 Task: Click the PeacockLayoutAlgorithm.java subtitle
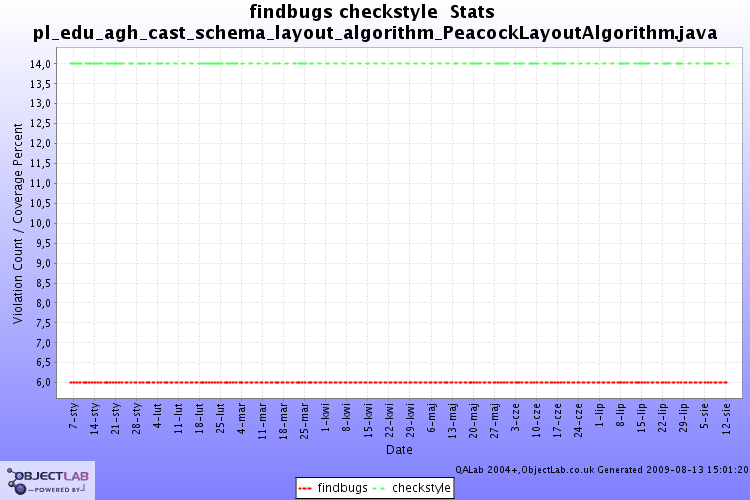(375, 33)
